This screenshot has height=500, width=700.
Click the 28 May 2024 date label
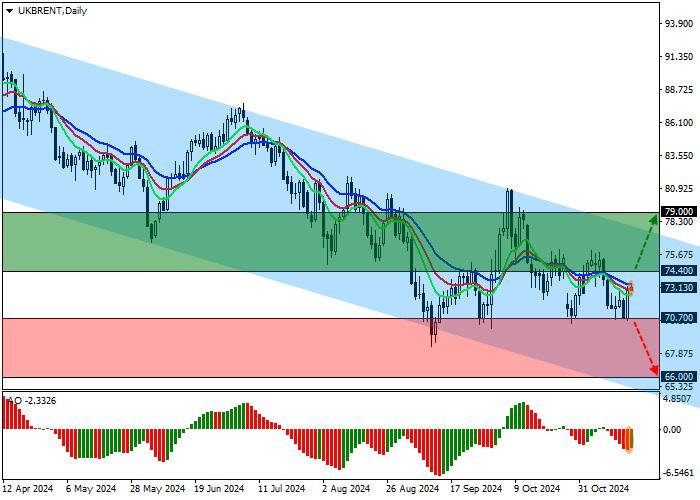[x=158, y=489]
